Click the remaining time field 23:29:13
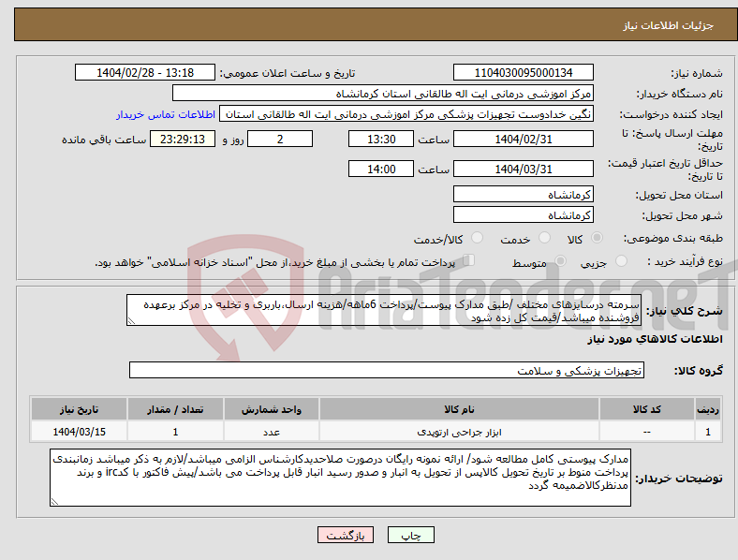This screenshot has width=738, height=560. (183, 140)
